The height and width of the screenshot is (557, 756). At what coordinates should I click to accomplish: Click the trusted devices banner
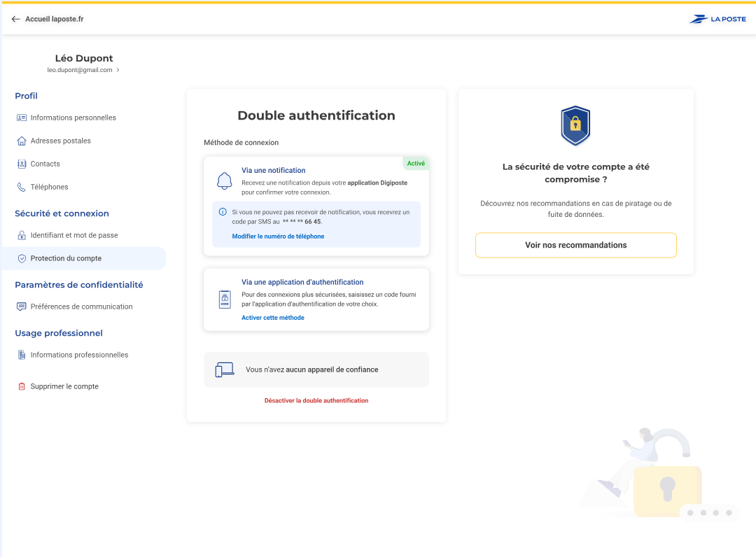tap(316, 369)
